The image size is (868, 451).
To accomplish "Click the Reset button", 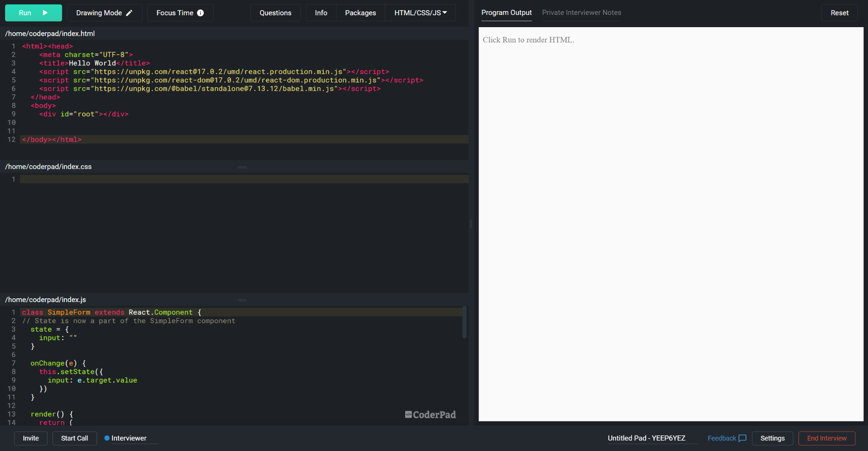I will (x=839, y=13).
